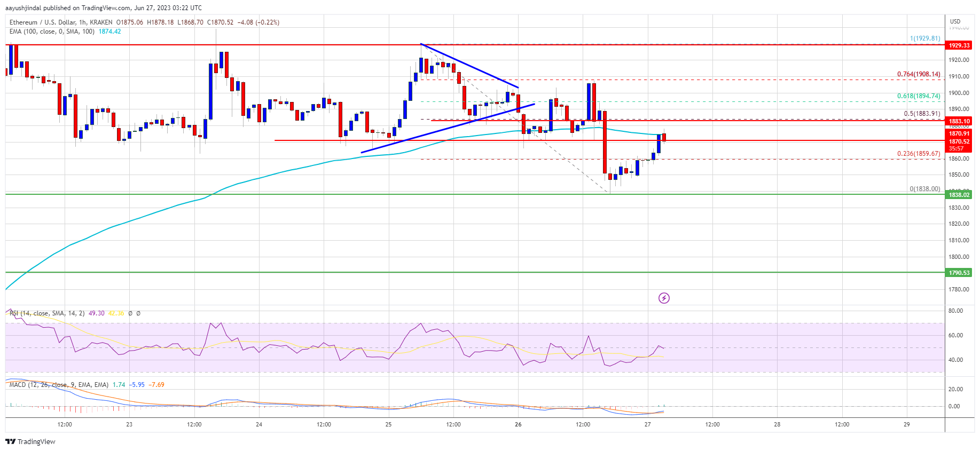Click the 1780.00 price axis tick
980x451 pixels.
tap(959, 289)
